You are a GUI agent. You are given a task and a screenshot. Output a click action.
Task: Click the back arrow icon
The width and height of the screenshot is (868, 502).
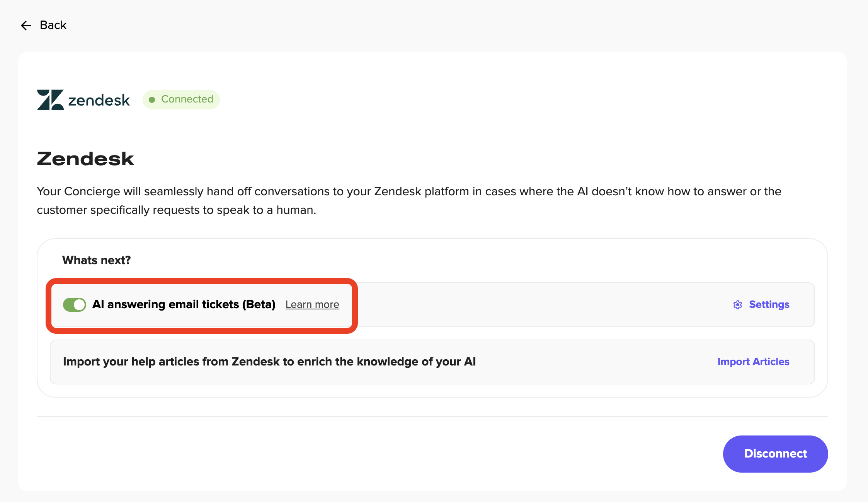coord(26,26)
